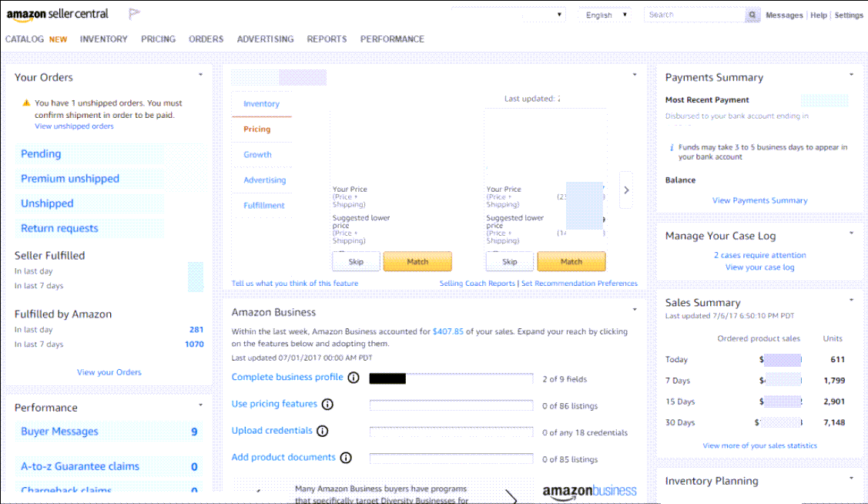The image size is (868, 504).
Task: Open the English language dropdown
Action: 605,15
